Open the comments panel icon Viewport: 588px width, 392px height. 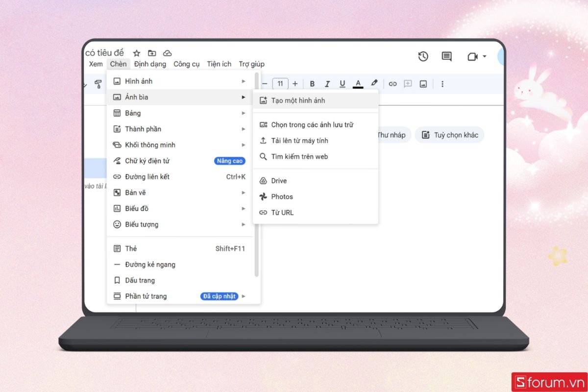tap(446, 56)
